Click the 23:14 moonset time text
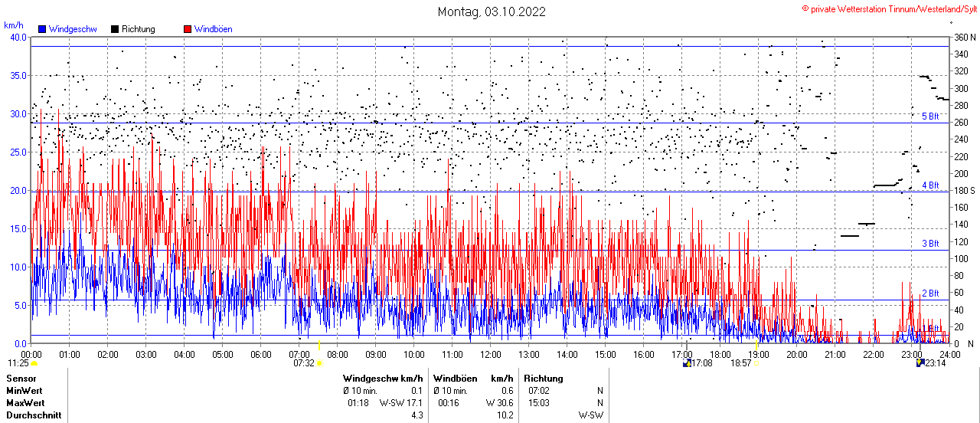The image size is (980, 423). tap(935, 363)
